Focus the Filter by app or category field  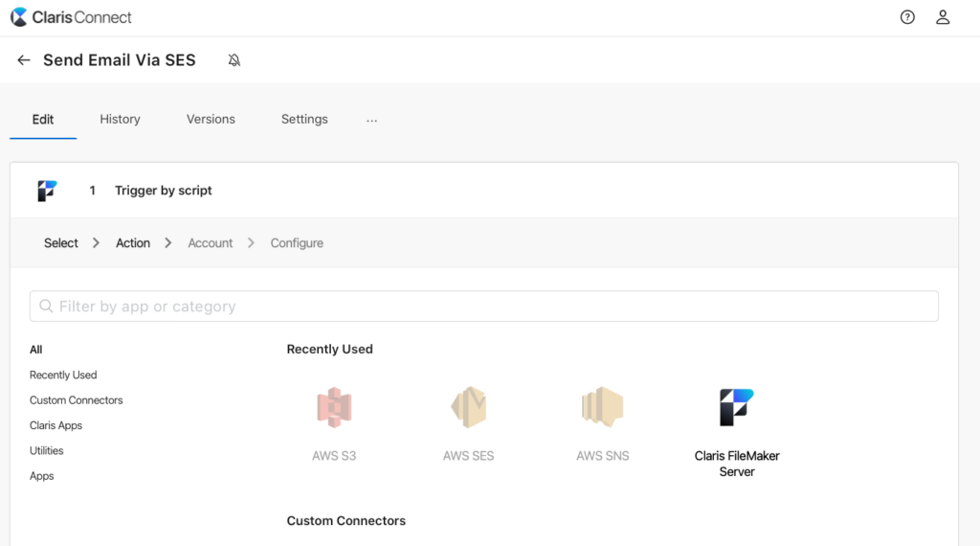pos(483,306)
